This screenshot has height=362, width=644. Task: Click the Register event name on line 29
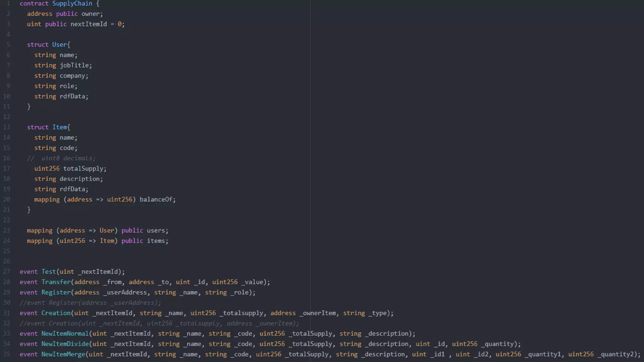coord(56,293)
